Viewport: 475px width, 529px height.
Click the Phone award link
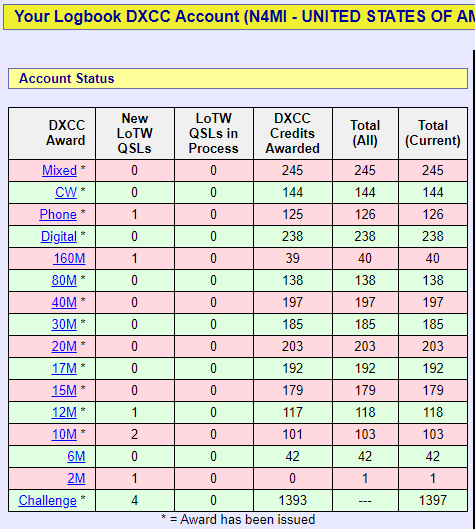coord(58,214)
